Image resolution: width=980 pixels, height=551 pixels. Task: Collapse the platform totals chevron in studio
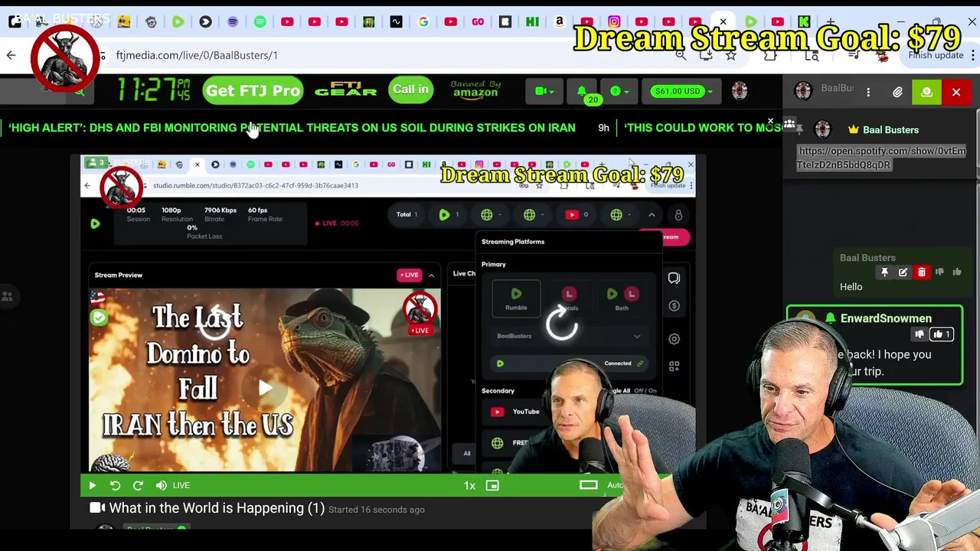click(652, 215)
